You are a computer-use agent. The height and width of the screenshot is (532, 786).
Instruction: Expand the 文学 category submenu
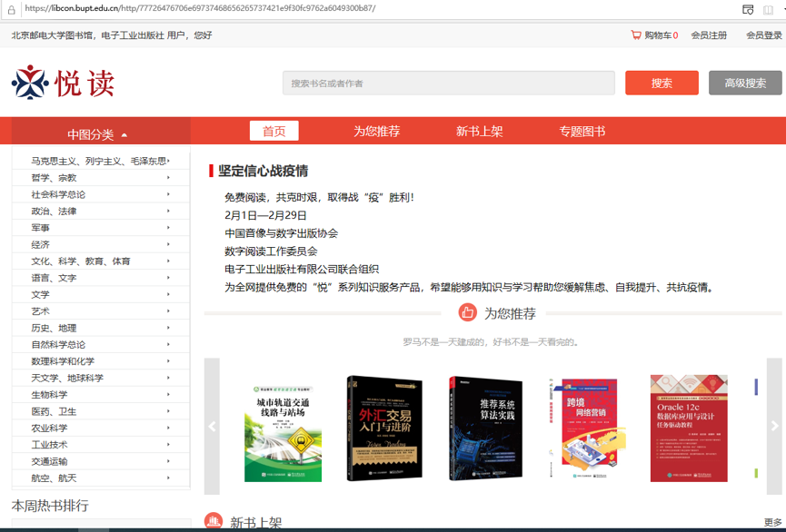[168, 294]
